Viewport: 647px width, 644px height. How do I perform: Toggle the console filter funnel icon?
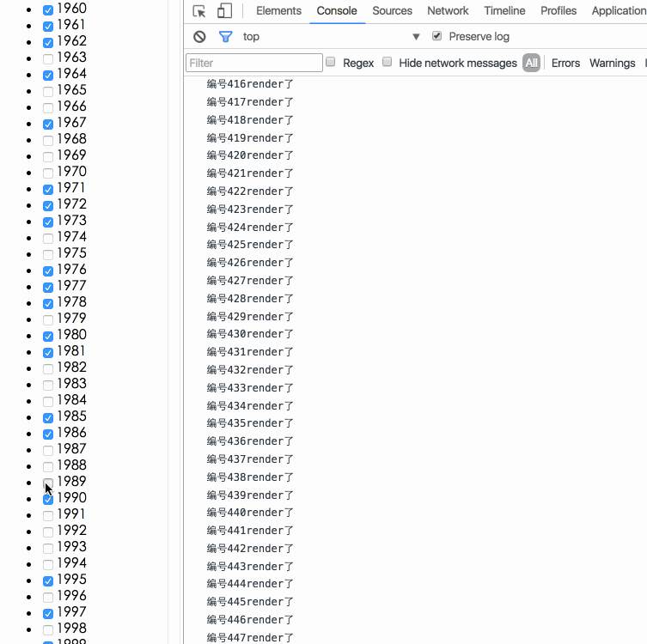pos(225,37)
